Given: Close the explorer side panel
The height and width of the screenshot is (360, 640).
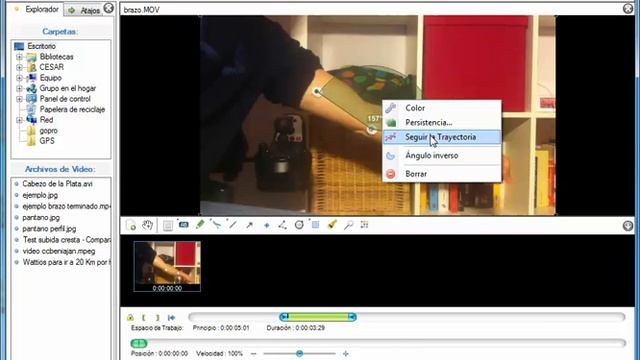Looking at the screenshot, I should [109, 8].
